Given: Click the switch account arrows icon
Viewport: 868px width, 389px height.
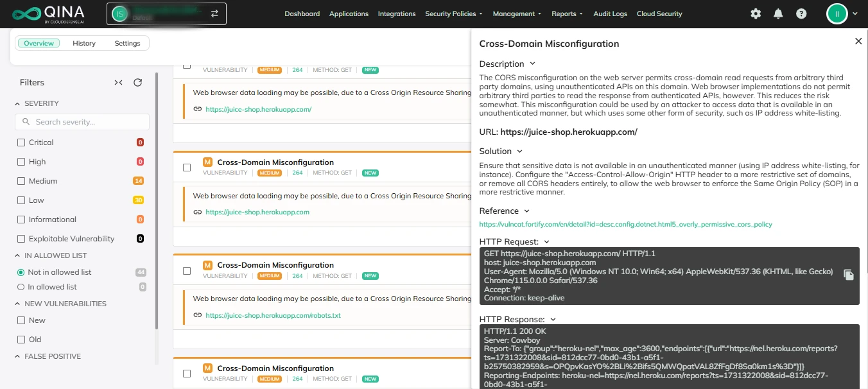Looking at the screenshot, I should point(214,13).
